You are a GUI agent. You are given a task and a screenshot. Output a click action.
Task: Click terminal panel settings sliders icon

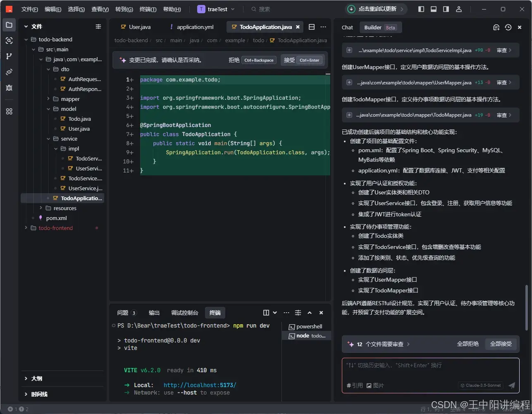pyautogui.click(x=298, y=313)
